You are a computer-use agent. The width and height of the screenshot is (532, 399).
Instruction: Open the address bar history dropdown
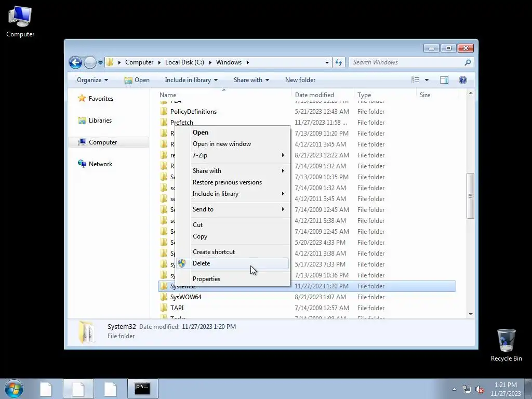327,63
